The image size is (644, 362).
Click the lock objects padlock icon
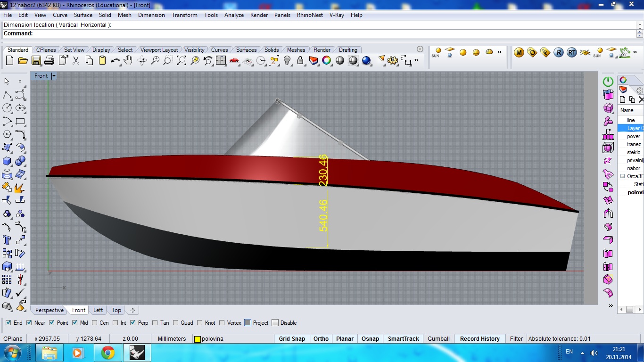click(300, 61)
